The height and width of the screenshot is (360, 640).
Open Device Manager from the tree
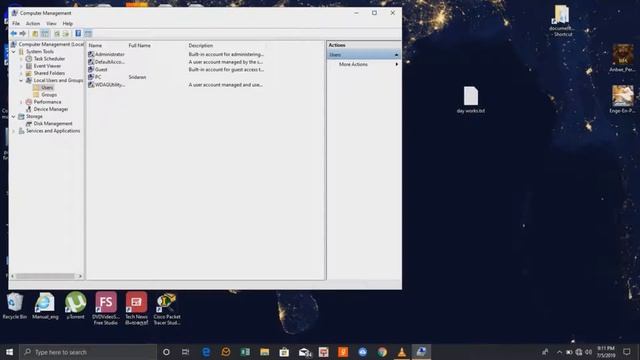click(51, 109)
